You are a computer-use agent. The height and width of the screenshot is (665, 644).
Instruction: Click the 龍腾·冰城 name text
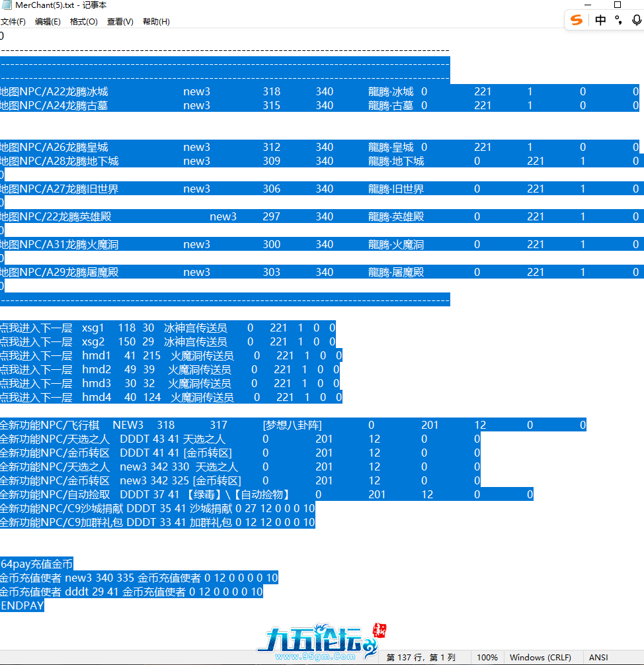(391, 91)
